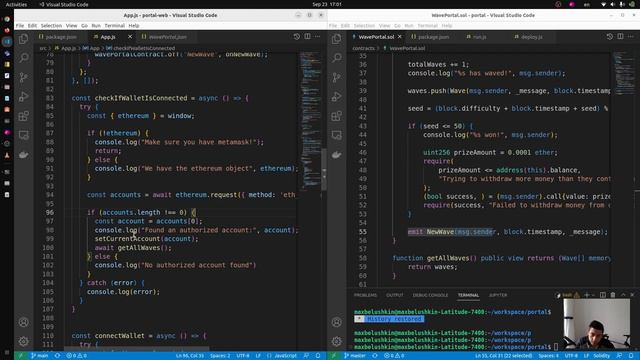The image size is (640, 360).
Task: Open Accounts menu in portal-web window
Action: coord(24,322)
